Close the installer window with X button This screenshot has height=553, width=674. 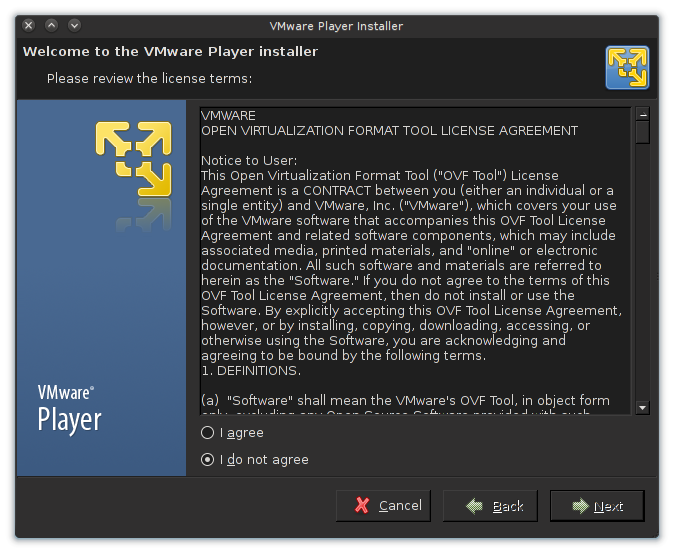click(x=28, y=25)
